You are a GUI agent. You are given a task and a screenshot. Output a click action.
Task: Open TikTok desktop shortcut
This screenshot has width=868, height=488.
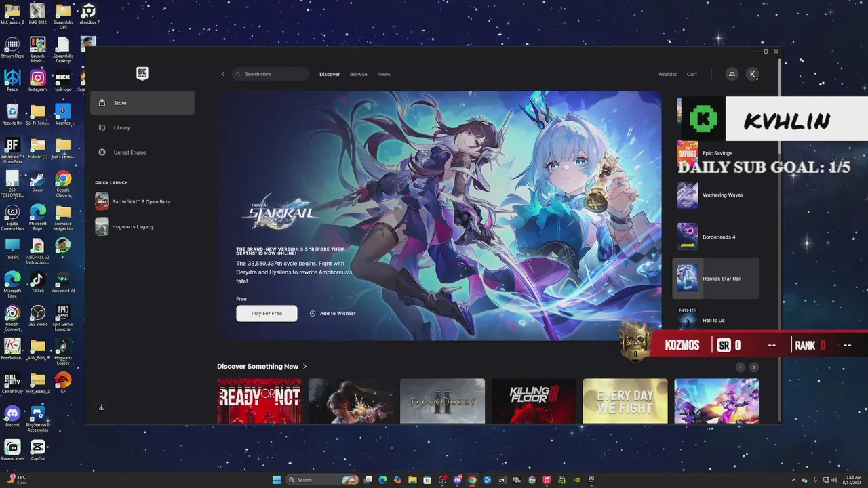(x=37, y=283)
